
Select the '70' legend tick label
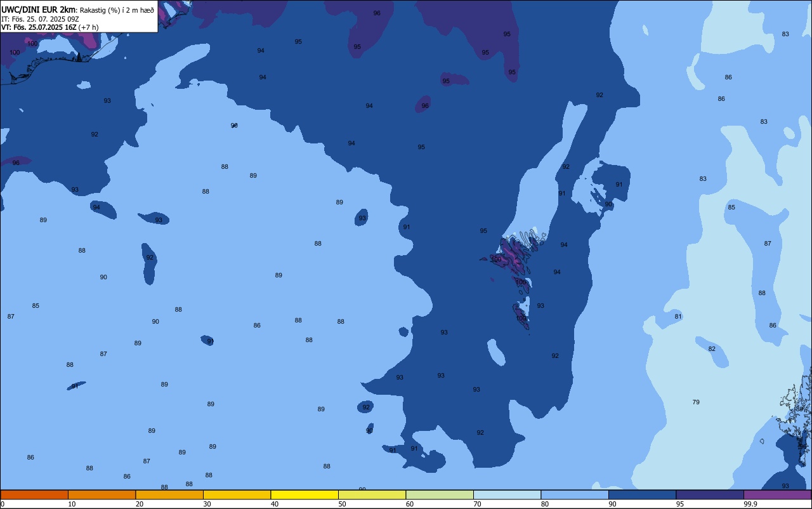pos(477,504)
